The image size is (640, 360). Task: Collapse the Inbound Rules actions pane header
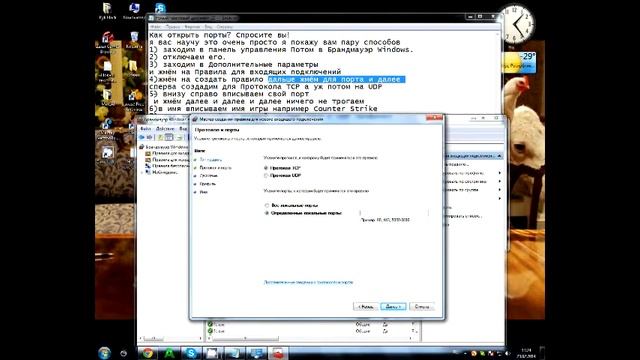point(499,156)
